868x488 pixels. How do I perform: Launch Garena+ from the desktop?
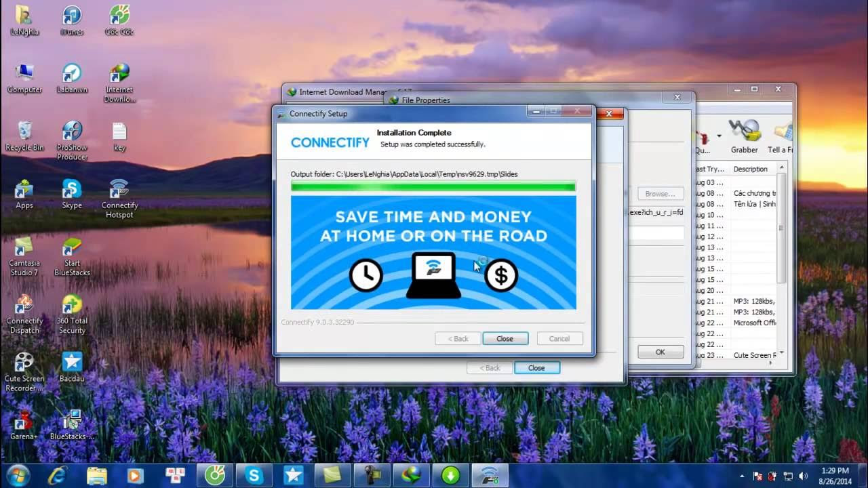[x=24, y=425]
